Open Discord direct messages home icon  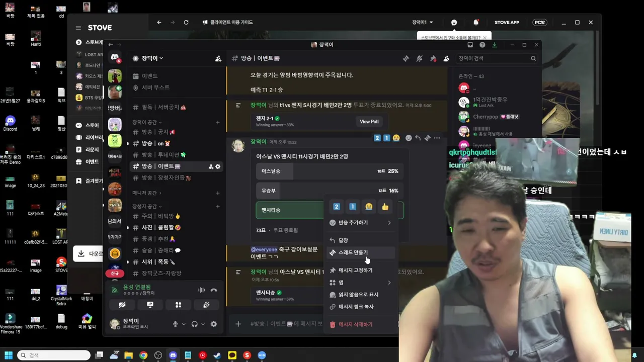pyautogui.click(x=115, y=58)
